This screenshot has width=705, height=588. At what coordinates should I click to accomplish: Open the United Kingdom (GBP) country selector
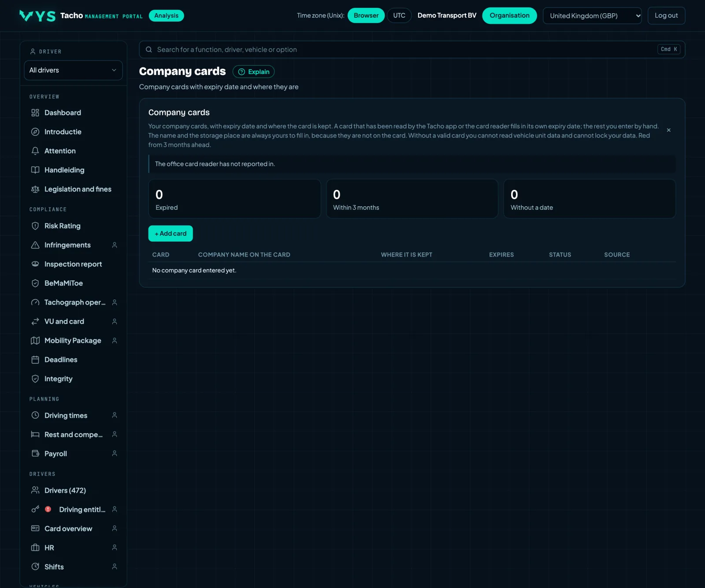pos(592,15)
